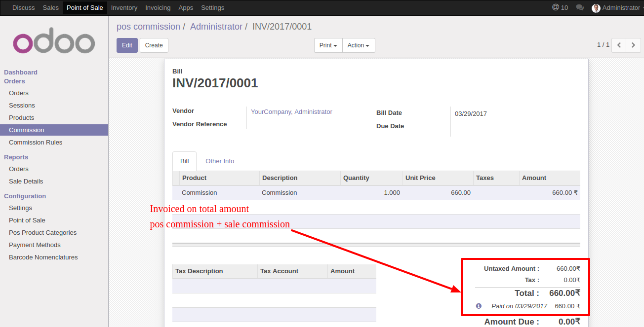Switch to the Other Info tab
The width and height of the screenshot is (644, 327).
click(x=220, y=161)
